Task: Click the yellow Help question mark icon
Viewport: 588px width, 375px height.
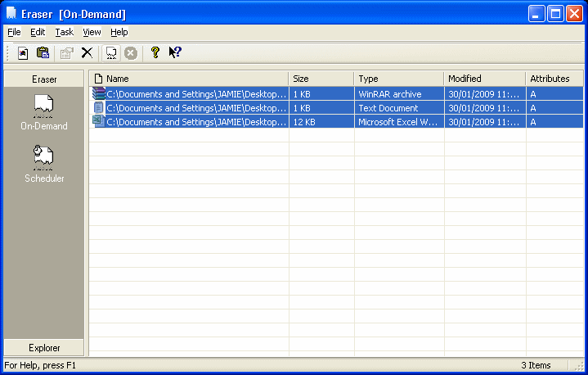Action: point(155,52)
